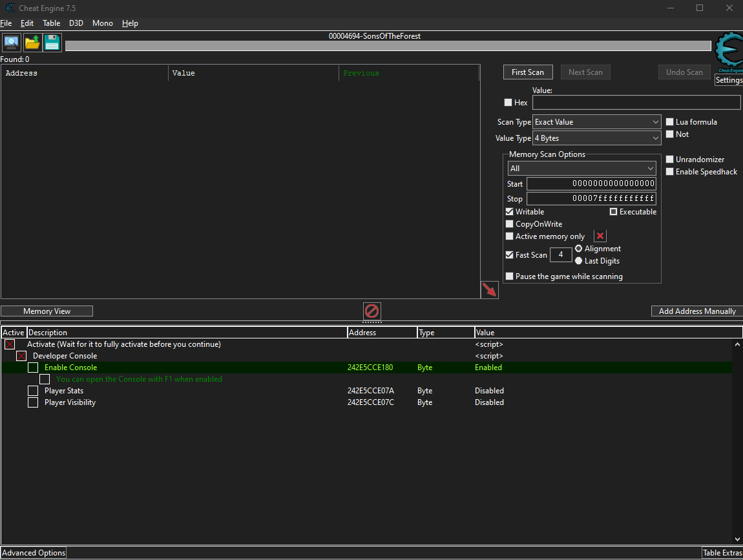Toggle the Hex checkbox
Viewport: 743px width, 560px height.
point(508,102)
